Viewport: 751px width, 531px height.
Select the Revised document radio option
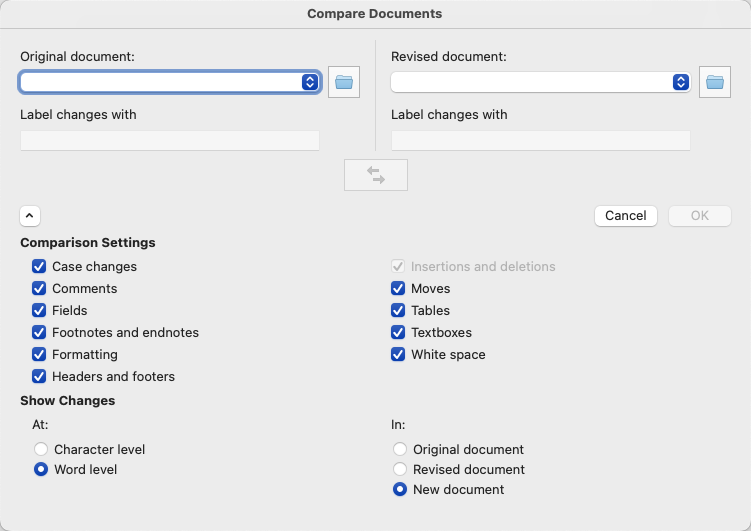[x=400, y=470]
